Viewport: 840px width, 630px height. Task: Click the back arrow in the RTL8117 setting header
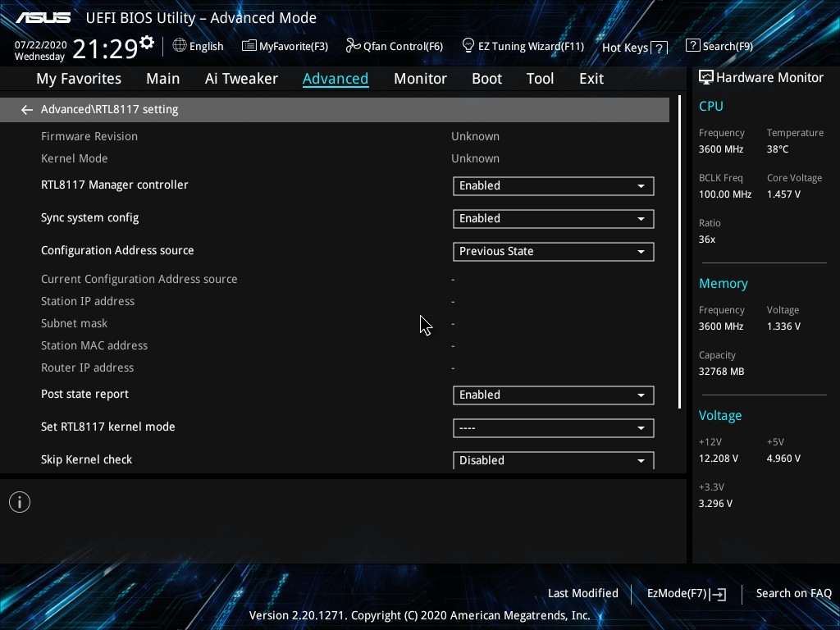pos(27,109)
